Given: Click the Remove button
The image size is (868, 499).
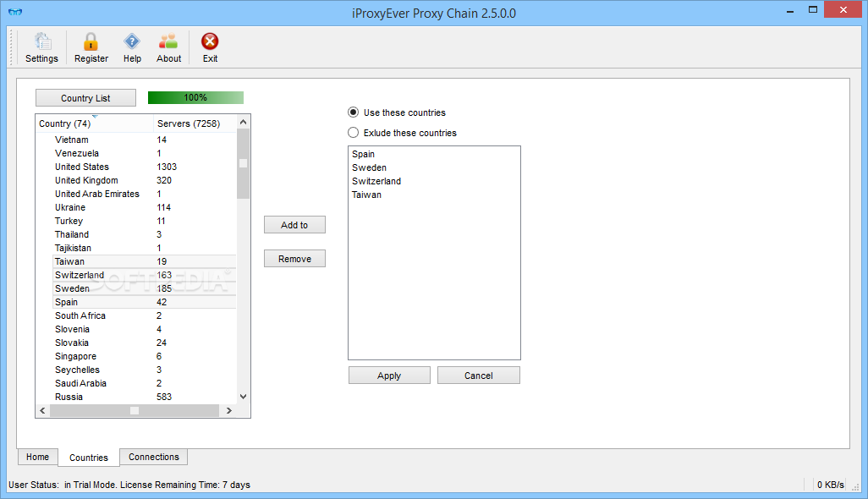Looking at the screenshot, I should (x=294, y=259).
